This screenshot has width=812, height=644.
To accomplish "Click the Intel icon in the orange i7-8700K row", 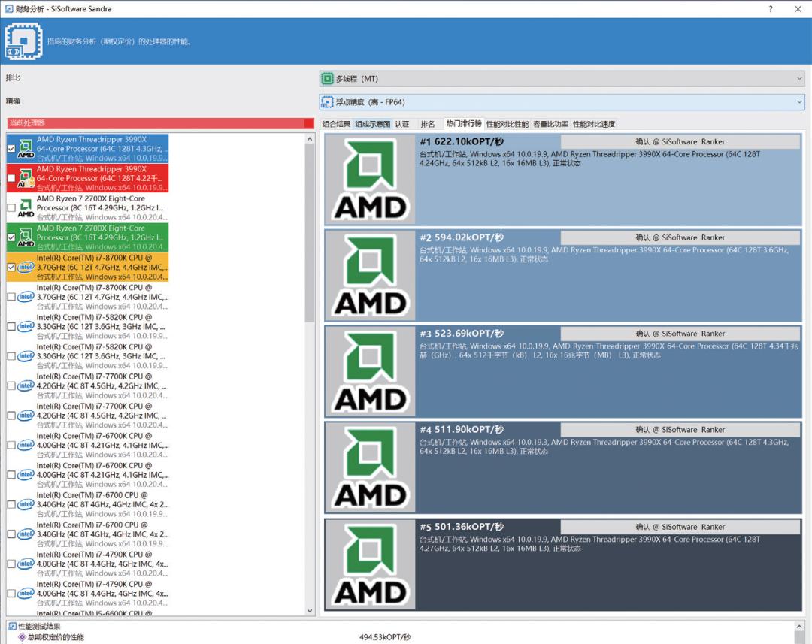I will coord(26,267).
